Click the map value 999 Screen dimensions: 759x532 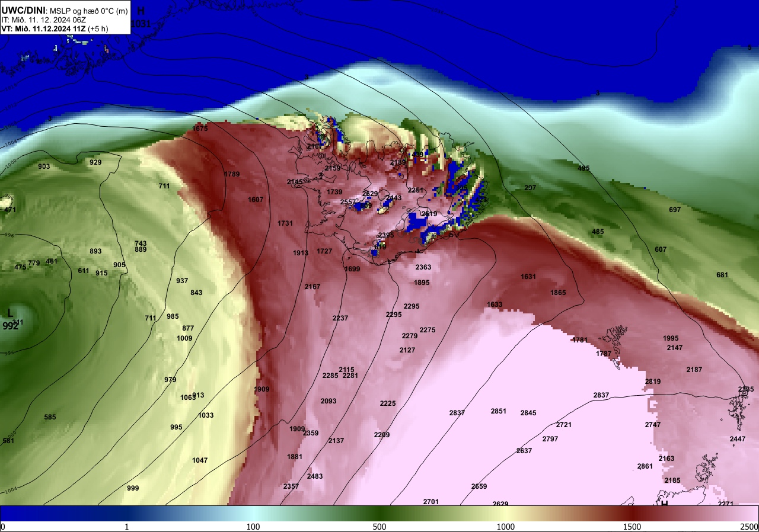coord(133,488)
